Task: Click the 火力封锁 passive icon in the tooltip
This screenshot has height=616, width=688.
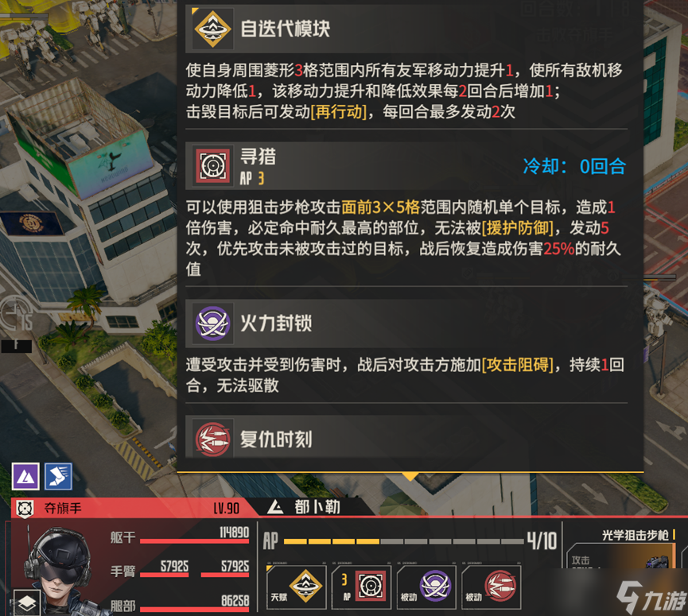Action: (x=213, y=323)
